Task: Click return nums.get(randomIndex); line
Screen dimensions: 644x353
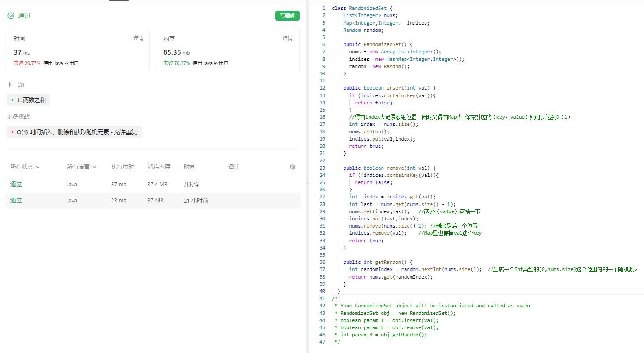Action: point(391,277)
